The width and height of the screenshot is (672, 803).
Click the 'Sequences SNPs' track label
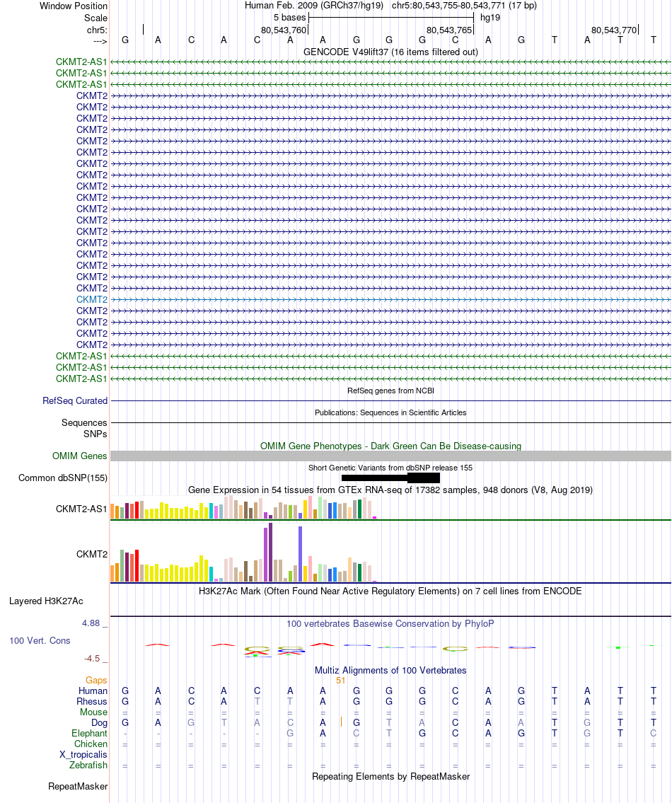84,428
